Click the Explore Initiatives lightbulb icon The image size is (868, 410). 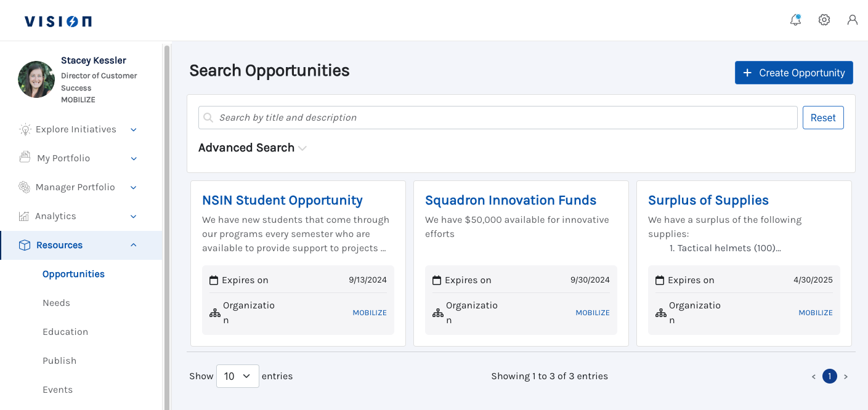click(x=25, y=130)
